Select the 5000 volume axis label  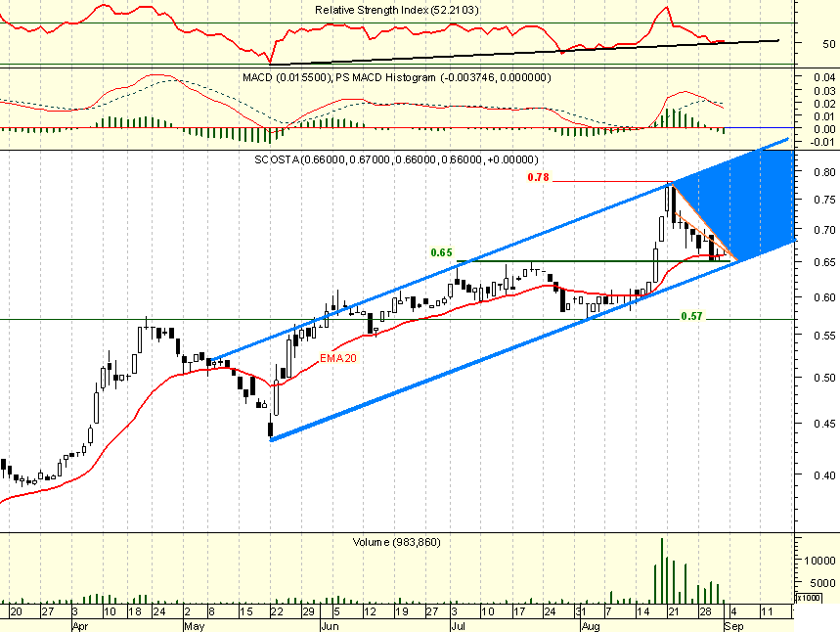click(x=822, y=583)
